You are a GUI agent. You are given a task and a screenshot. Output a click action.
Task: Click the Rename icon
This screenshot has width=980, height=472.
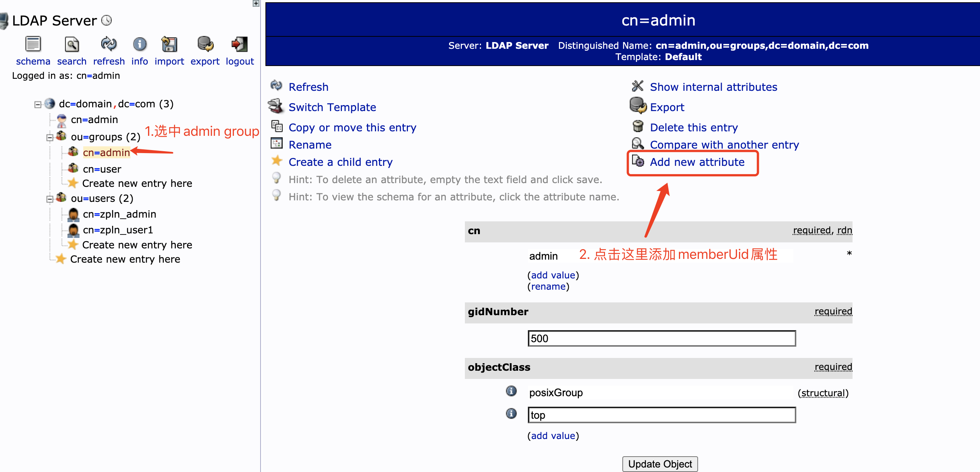(x=277, y=143)
